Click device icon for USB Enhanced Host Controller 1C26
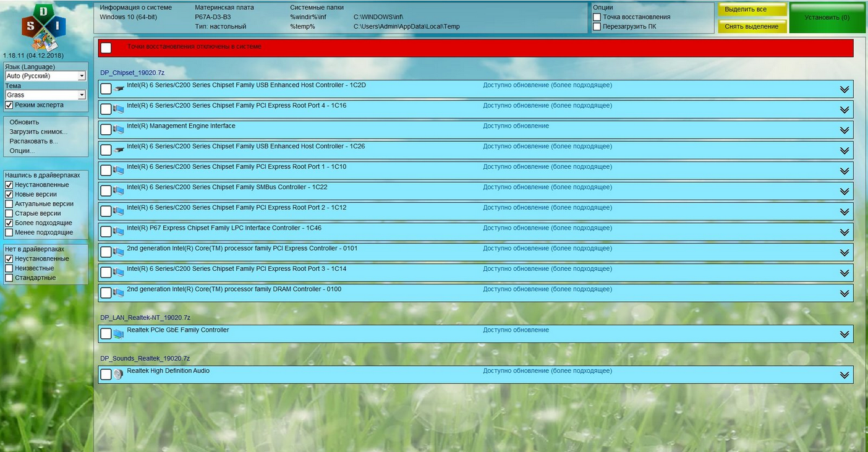This screenshot has height=452, width=868. (119, 150)
